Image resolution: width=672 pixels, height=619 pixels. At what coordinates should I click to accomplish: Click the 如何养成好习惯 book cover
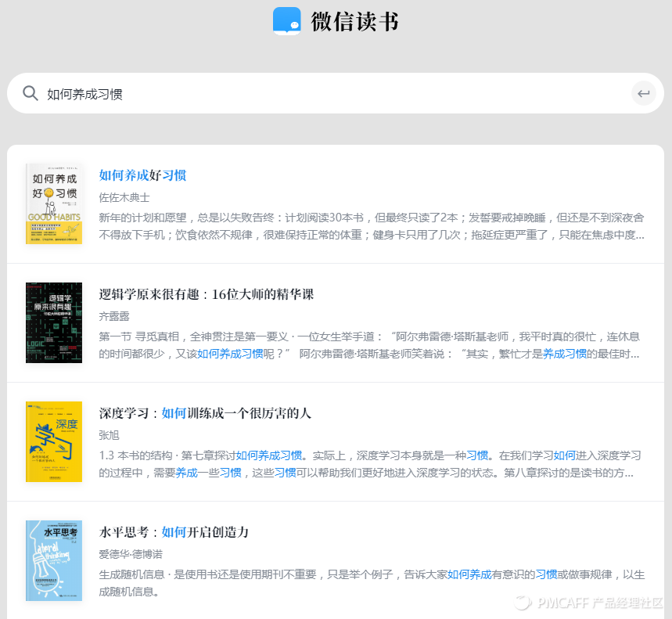point(54,203)
